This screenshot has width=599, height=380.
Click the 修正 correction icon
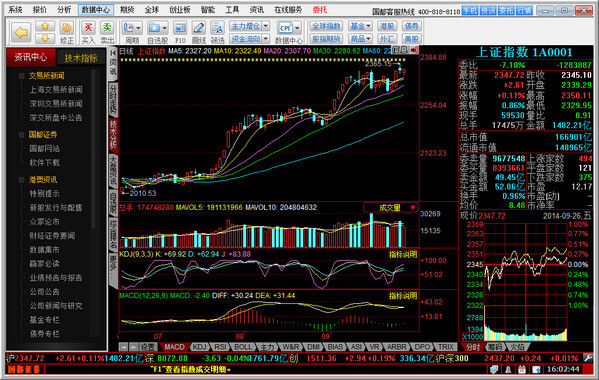point(66,27)
